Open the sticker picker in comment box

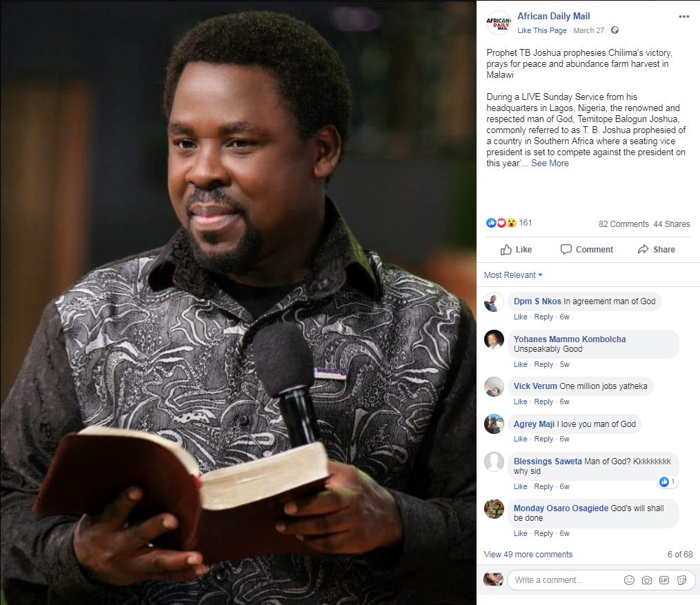[681, 580]
